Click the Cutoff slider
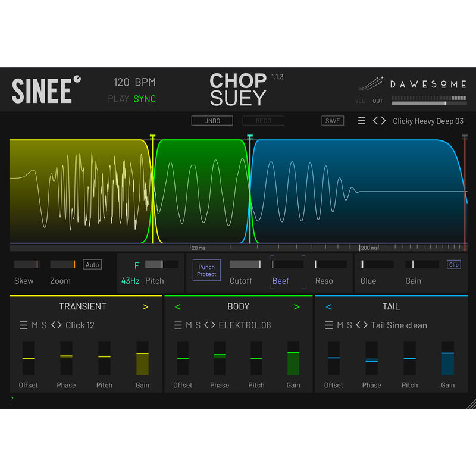 pyautogui.click(x=245, y=264)
